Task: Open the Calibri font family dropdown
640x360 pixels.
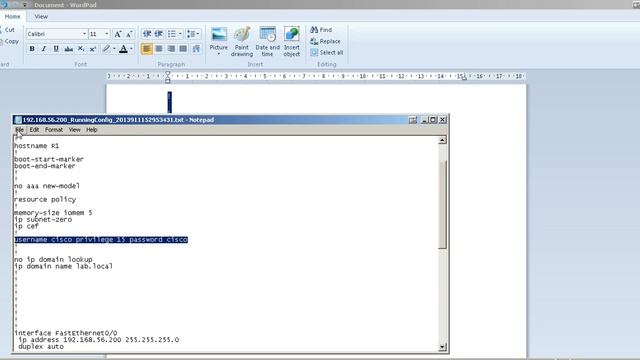Action: (84, 34)
